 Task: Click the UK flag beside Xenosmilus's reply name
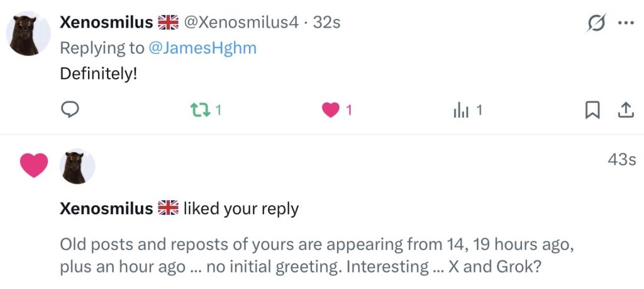pos(168,23)
